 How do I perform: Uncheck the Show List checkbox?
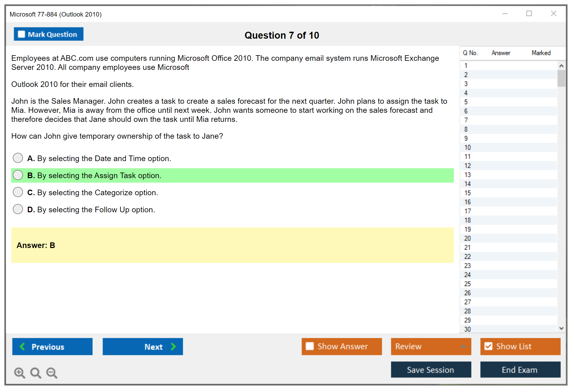coord(488,346)
